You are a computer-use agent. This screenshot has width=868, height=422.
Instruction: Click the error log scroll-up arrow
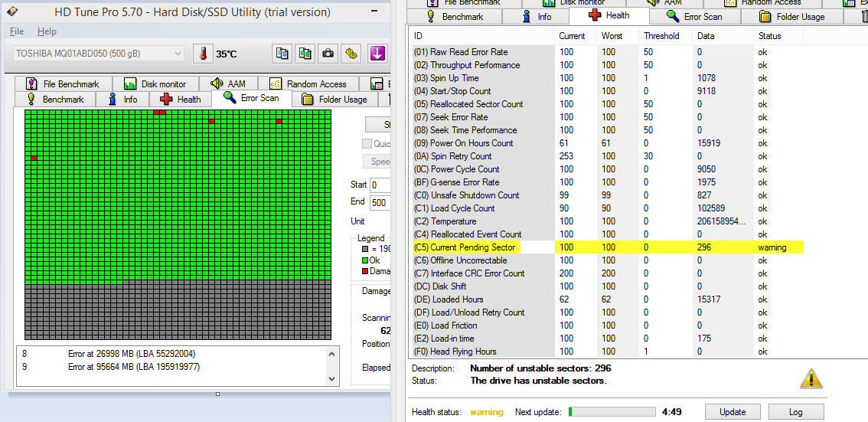[331, 354]
